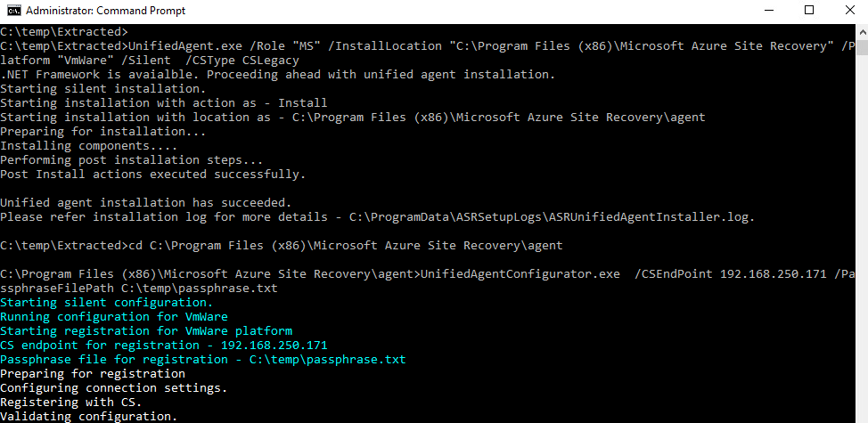Close the Command Prompt window
This screenshot has height=423, width=868.
849,11
